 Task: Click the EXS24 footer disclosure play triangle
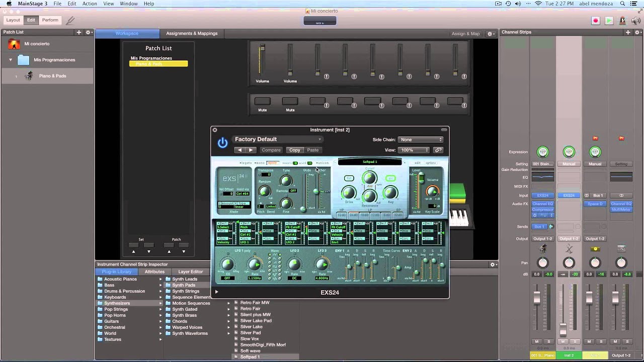pos(216,292)
